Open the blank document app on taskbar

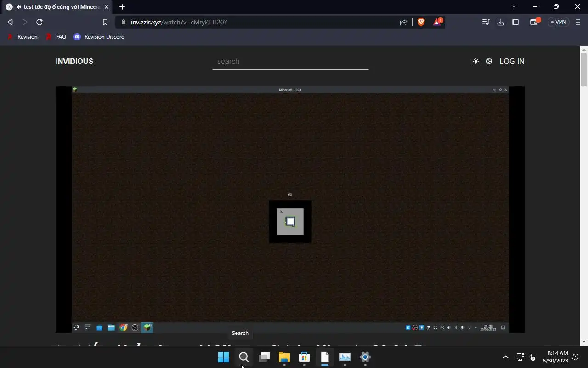325,357
